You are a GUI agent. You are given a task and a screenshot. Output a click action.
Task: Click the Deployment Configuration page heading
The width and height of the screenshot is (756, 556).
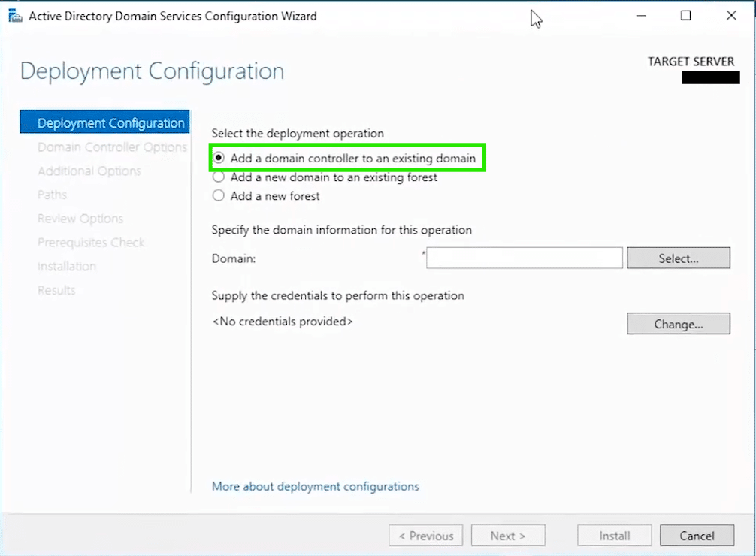[x=152, y=71]
